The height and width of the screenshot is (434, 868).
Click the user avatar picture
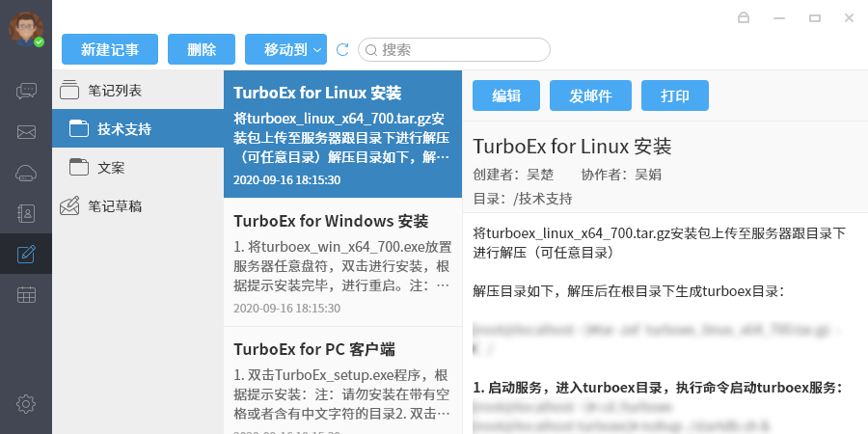(25, 27)
